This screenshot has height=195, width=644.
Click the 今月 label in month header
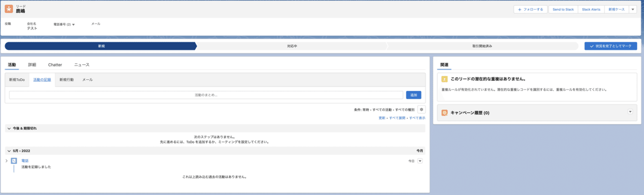point(420,151)
